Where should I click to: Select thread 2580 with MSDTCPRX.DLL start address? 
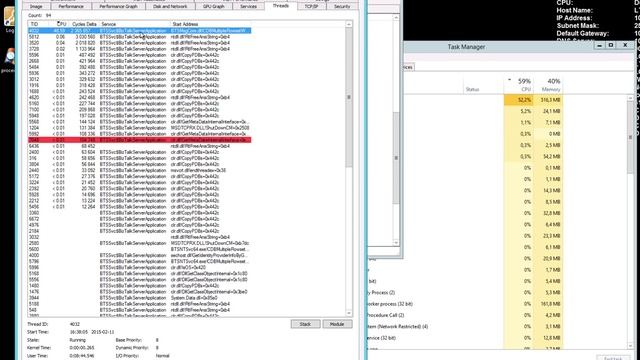pos(139,243)
